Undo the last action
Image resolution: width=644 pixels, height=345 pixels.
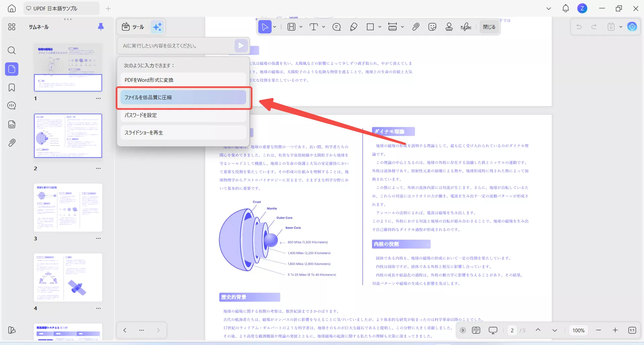click(579, 27)
